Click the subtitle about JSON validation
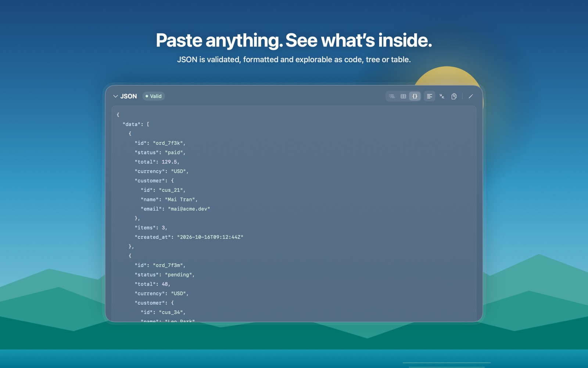 pos(294,60)
